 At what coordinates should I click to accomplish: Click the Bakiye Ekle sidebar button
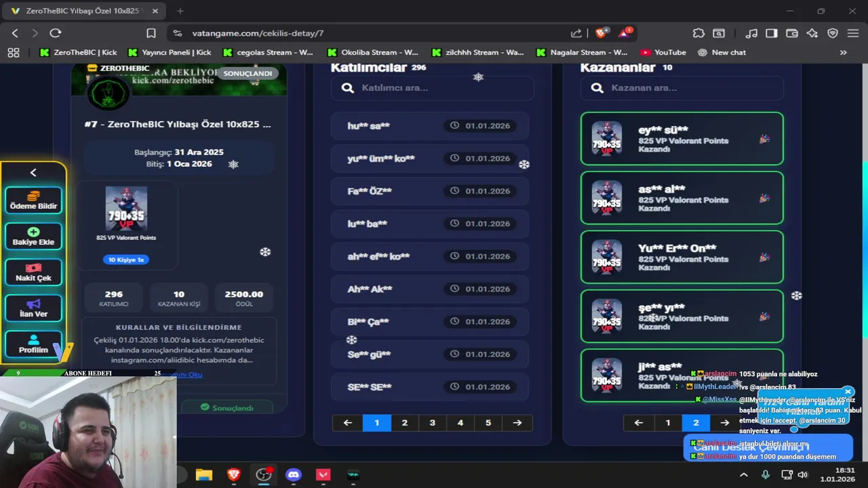coord(33,236)
